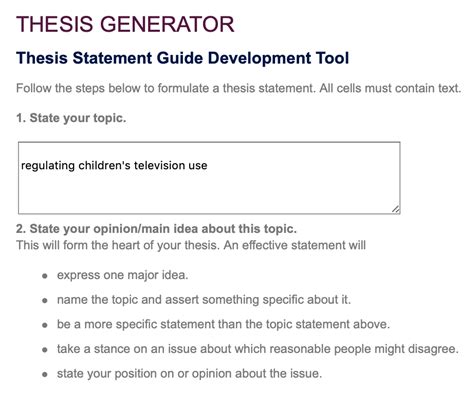This screenshot has width=474, height=394.
Task: Click 'be a more specific statement' list item
Action: point(223,324)
